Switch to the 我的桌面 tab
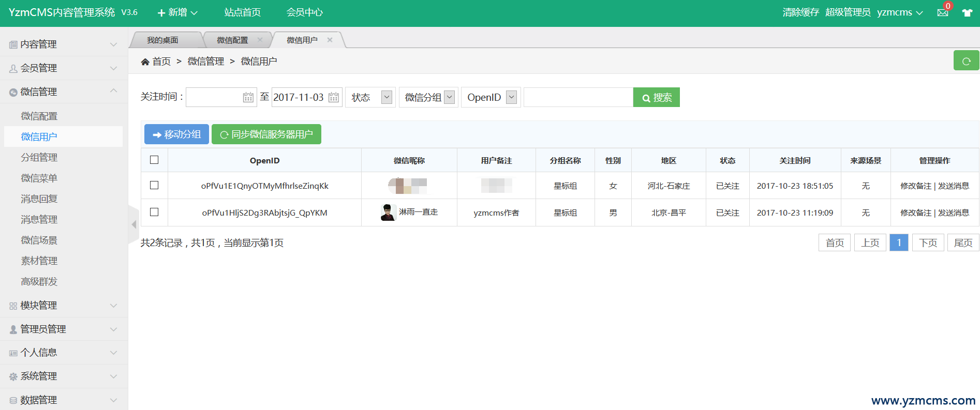The image size is (980, 410). point(162,40)
